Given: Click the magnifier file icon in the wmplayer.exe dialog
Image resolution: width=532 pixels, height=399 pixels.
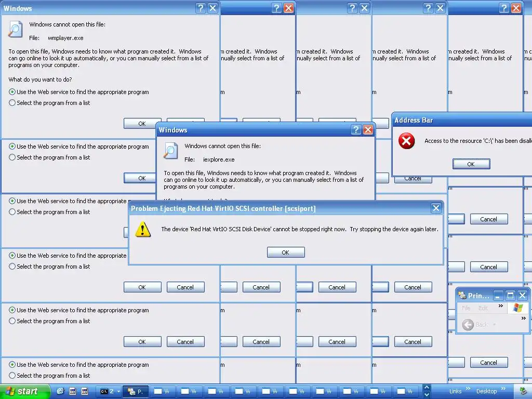Looking at the screenshot, I should (x=15, y=29).
